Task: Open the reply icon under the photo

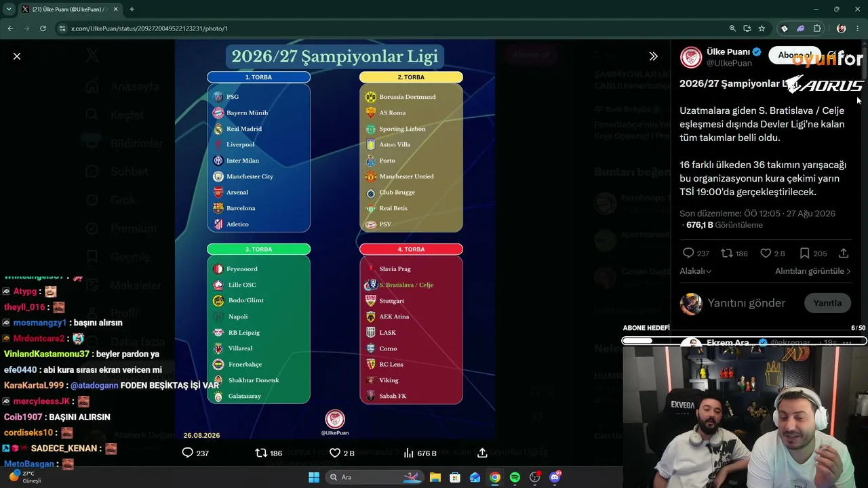Action: coord(188,453)
